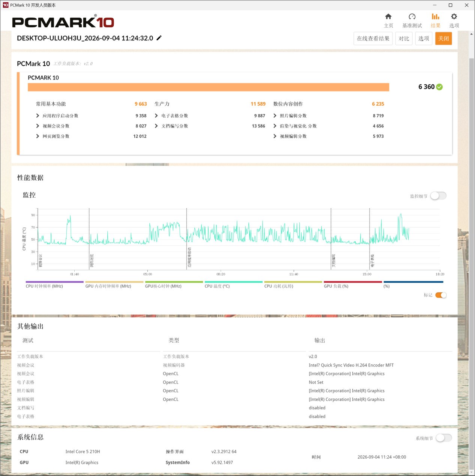
Task: Click the 网页浏览 marker in chart
Action: click(92, 260)
